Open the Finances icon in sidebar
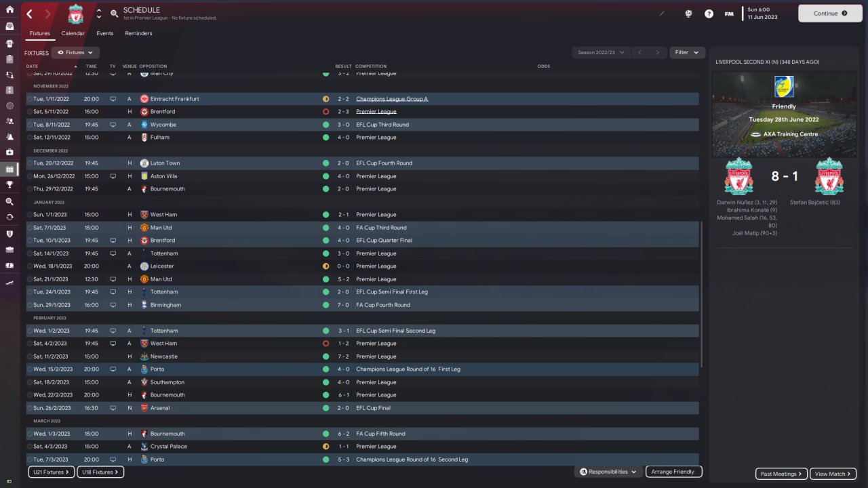The width and height of the screenshot is (868, 488). click(9, 265)
